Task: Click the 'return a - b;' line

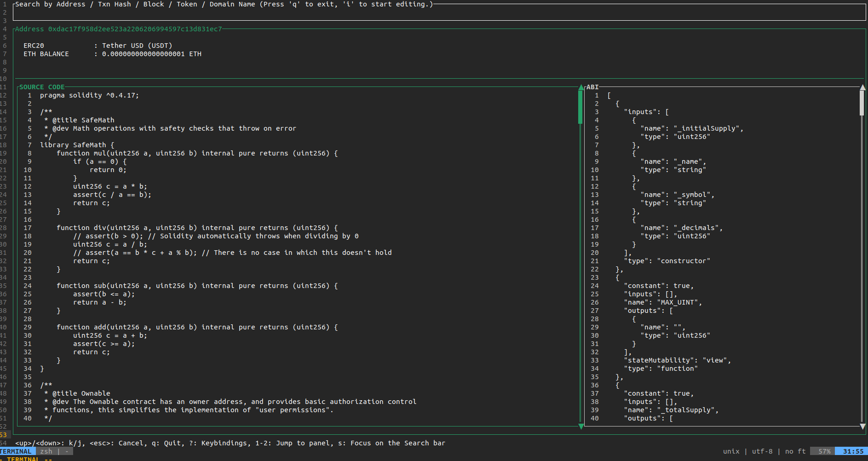Action: (100, 302)
